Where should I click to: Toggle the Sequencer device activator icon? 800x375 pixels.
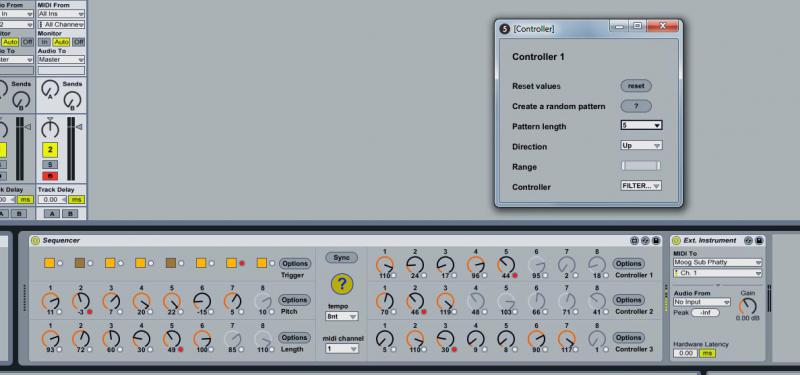35,240
